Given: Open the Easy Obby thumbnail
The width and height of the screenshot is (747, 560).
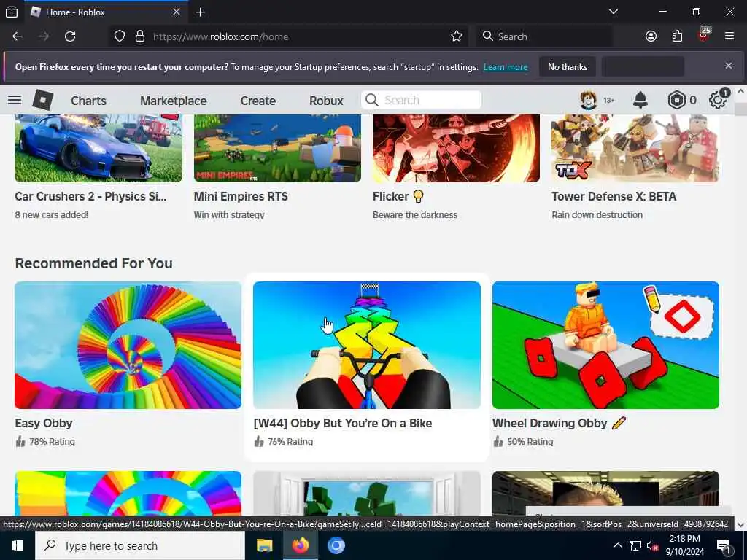Looking at the screenshot, I should click(x=128, y=345).
